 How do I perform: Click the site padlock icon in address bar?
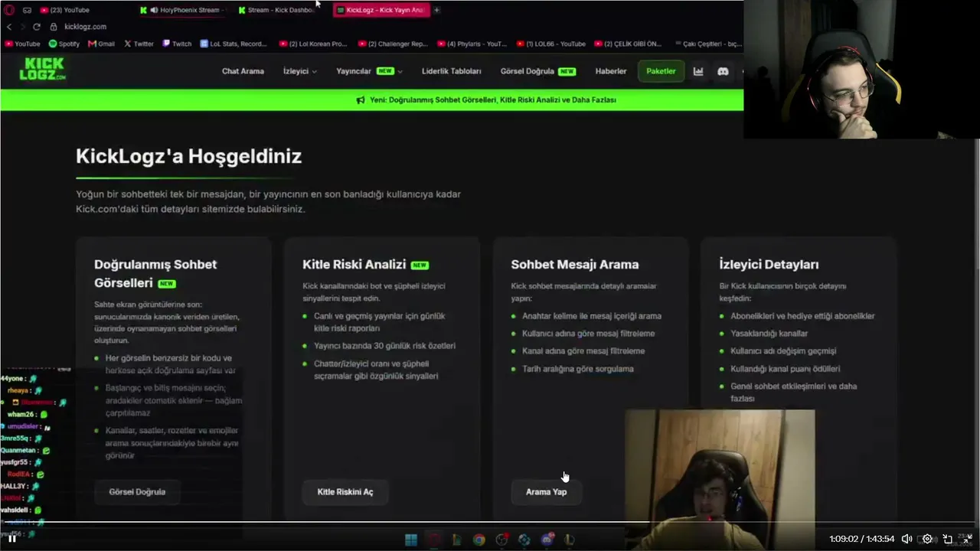(54, 27)
